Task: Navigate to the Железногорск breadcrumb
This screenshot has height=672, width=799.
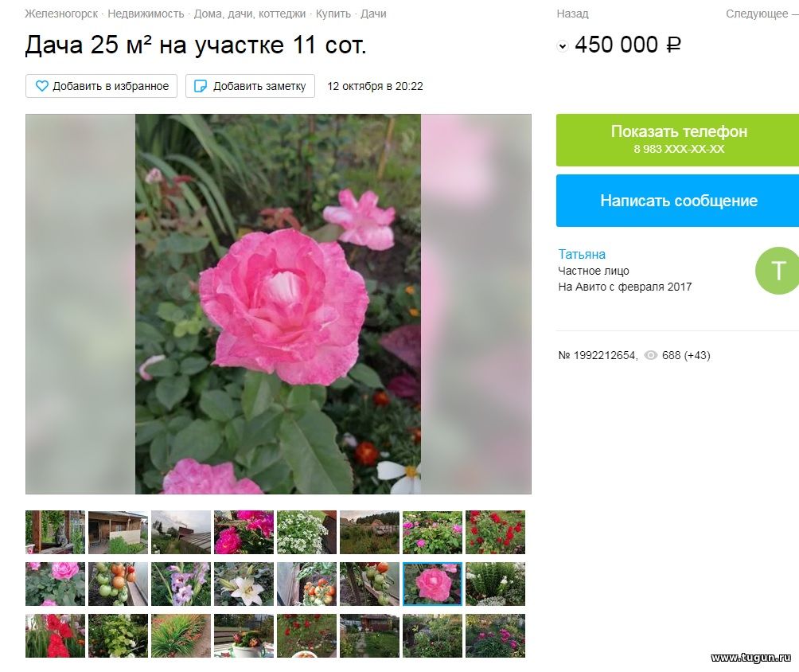Action: click(61, 14)
